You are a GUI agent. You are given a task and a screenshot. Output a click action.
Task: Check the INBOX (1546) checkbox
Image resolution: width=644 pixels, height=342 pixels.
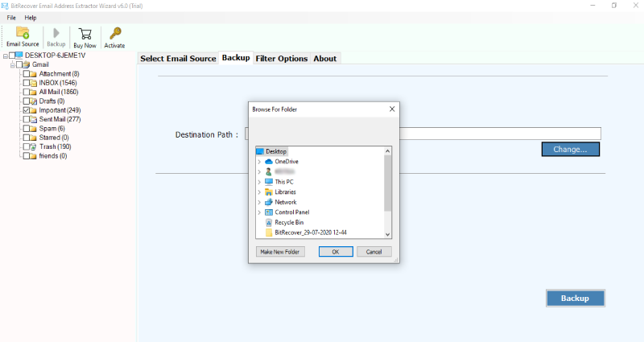(27, 83)
